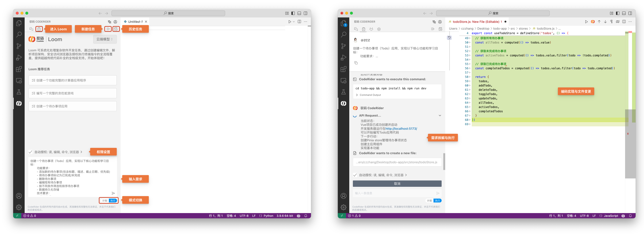The height and width of the screenshot is (236, 644).
Task: Choose the calculator app recommended task
Action: (72, 80)
